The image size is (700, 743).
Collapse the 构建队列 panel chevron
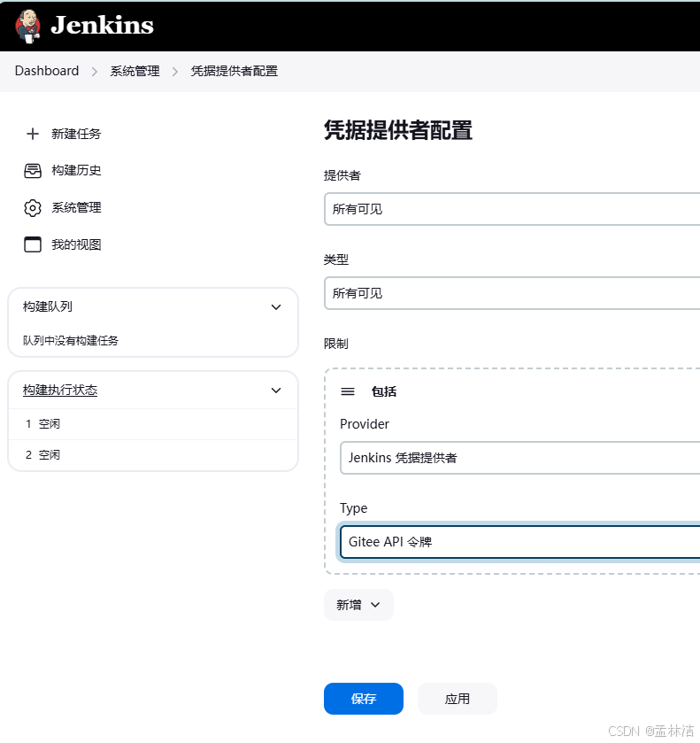[x=276, y=307]
